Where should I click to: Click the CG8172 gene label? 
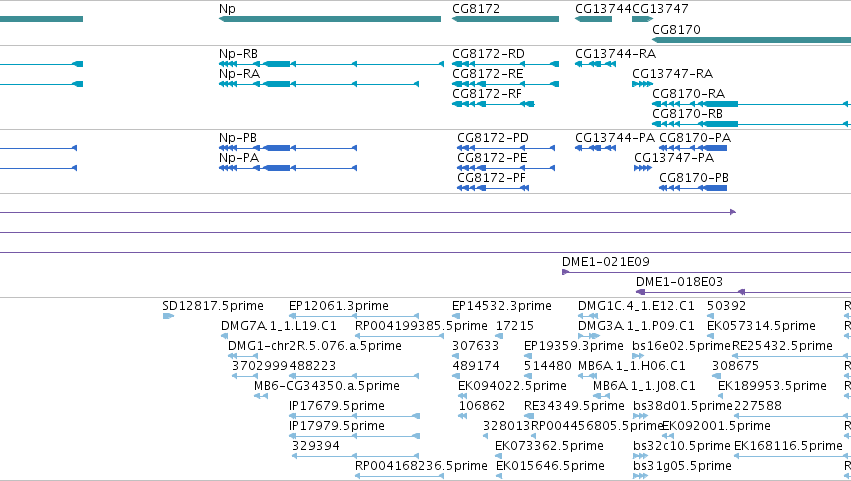click(x=476, y=9)
